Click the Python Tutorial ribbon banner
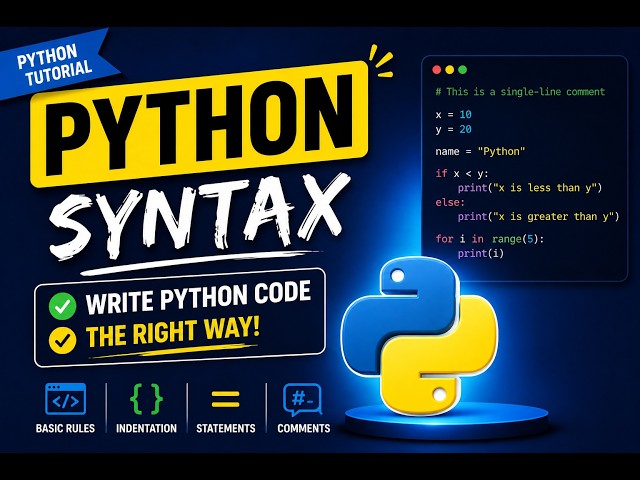640x480 pixels. (55, 65)
